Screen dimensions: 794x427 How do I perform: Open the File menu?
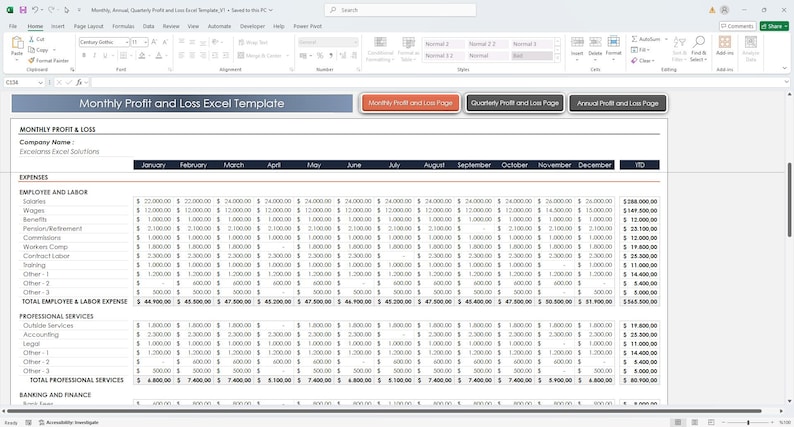pyautogui.click(x=13, y=26)
